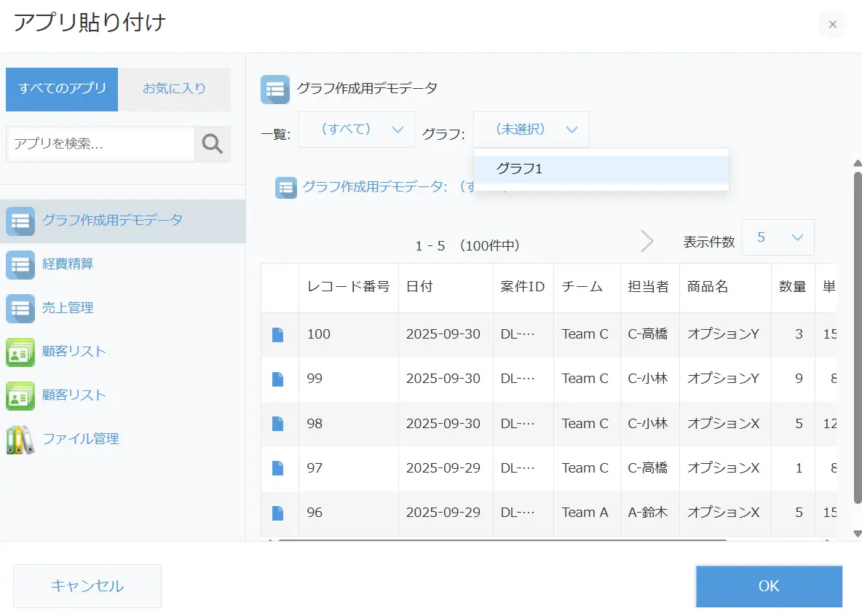Screen dimensions: 862x616
Task: Close the アプリ貼り付け dialog
Action: pyautogui.click(x=832, y=24)
